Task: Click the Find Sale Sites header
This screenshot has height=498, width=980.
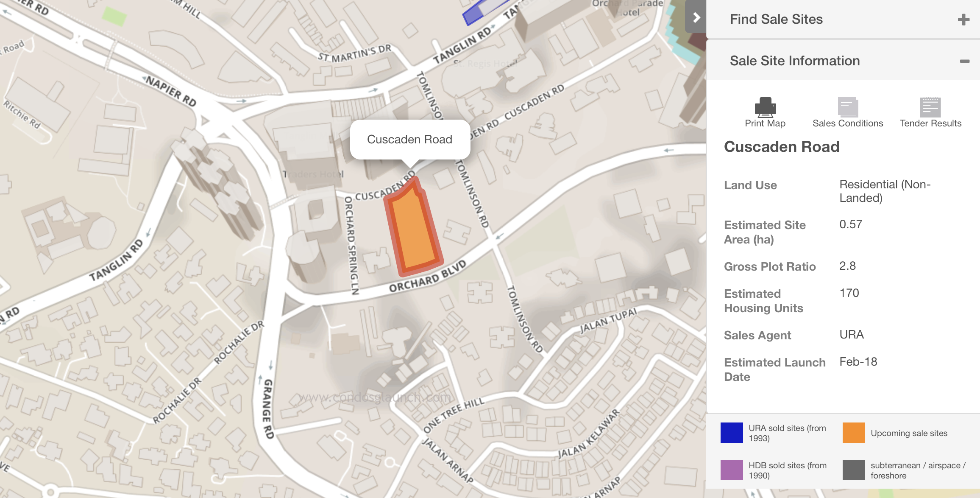Action: pos(776,20)
